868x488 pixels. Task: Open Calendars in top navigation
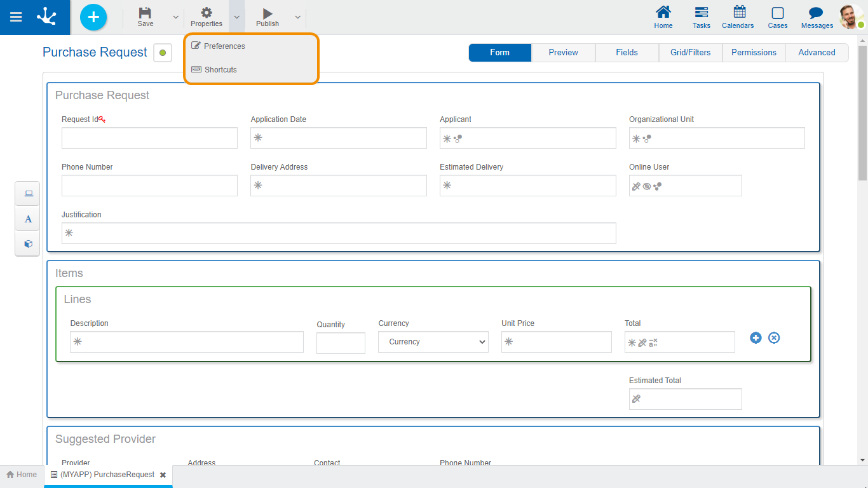click(738, 17)
